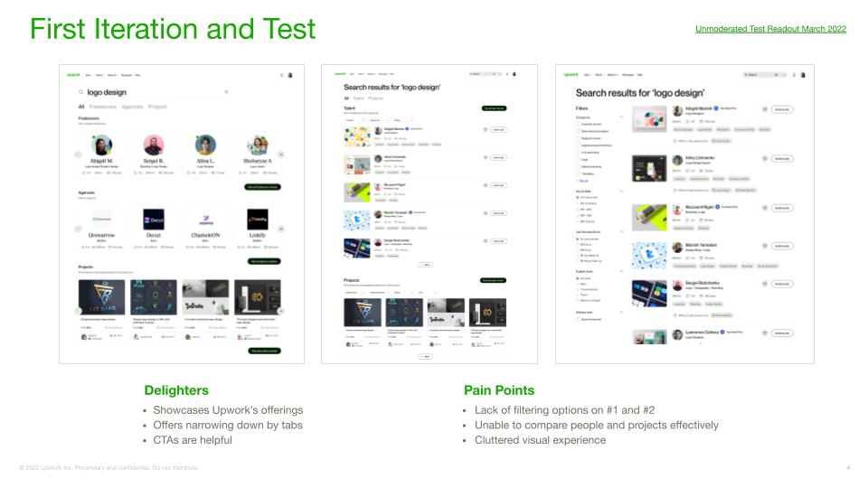The image size is (868, 488).
Task: Click the green button under Freelancers row
Action: [263, 187]
